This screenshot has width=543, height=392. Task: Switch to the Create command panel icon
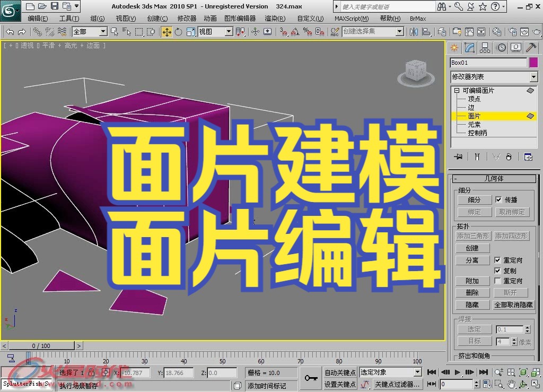454,47
